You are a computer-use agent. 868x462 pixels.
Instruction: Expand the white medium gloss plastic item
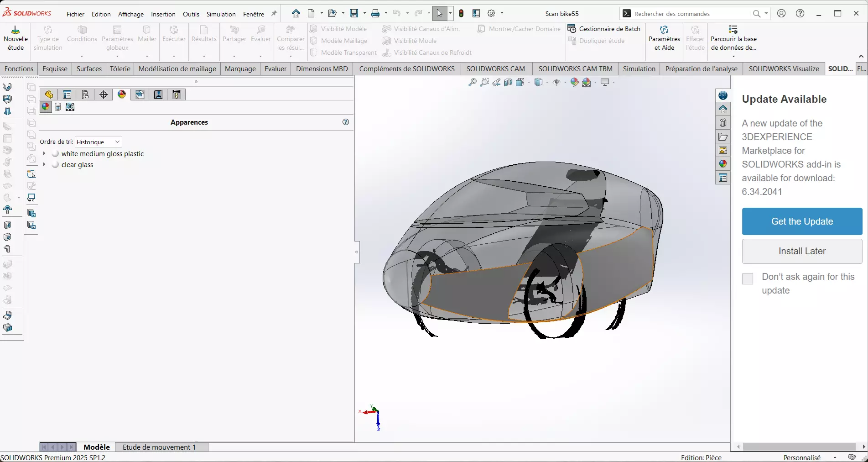coord(44,153)
